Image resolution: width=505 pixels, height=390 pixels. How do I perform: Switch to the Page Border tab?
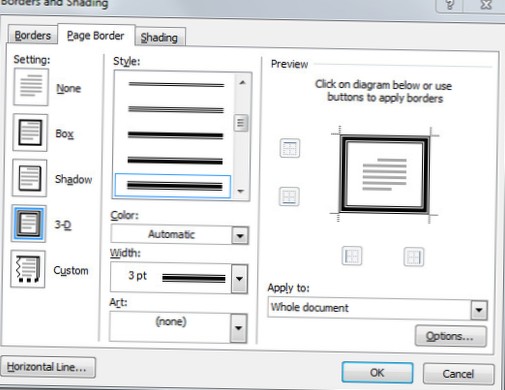pos(96,35)
